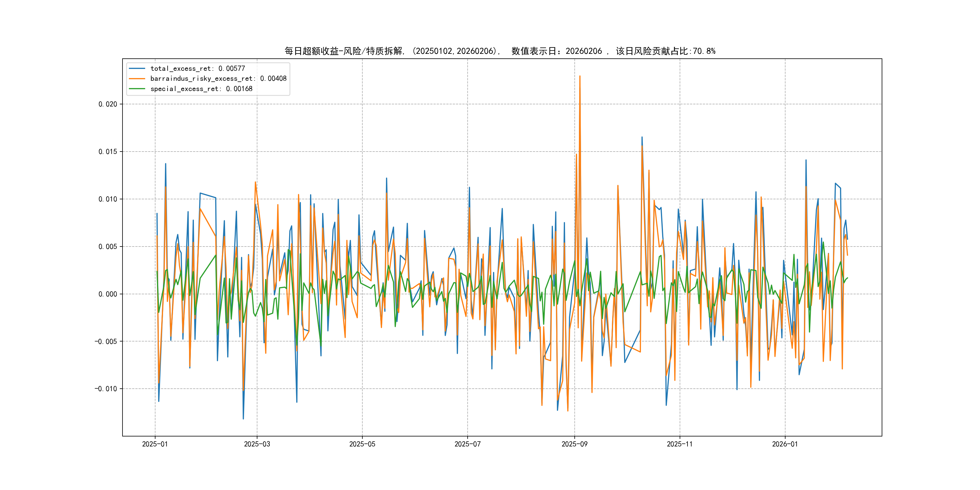Click the orange barraindus_risky_excess_ret legend line
This screenshot has width=980, height=490.
(137, 79)
